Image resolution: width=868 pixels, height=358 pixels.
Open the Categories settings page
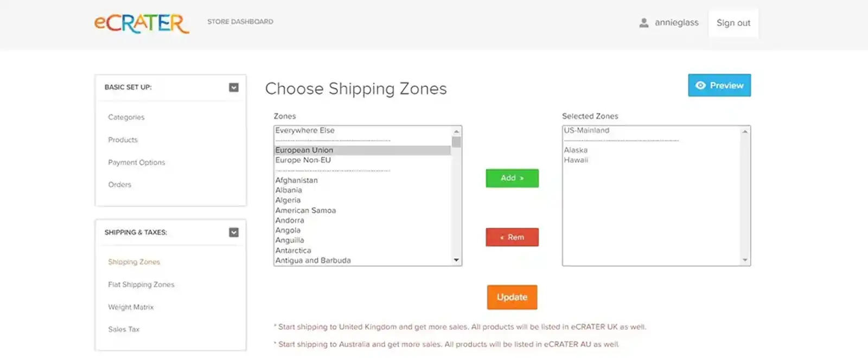(x=126, y=117)
